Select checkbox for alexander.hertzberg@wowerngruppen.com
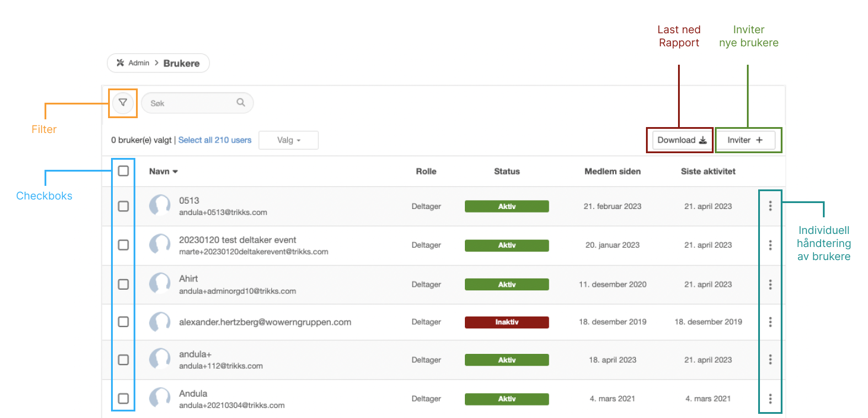This screenshot has height=418, width=868. point(123,322)
